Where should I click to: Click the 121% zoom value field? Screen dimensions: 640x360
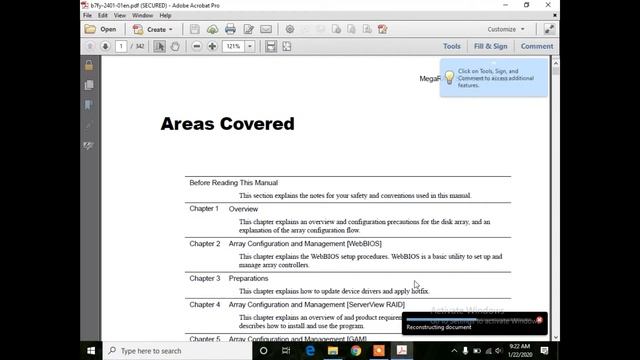(233, 46)
